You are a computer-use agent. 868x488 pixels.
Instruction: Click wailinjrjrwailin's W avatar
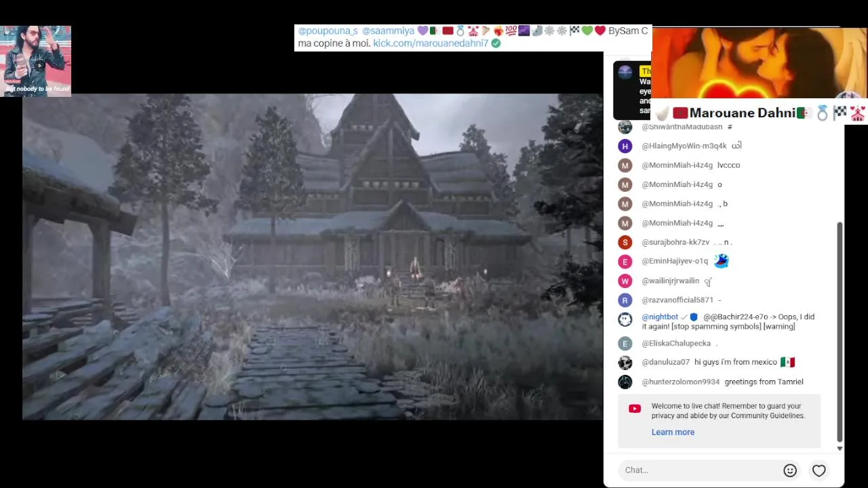pos(625,281)
